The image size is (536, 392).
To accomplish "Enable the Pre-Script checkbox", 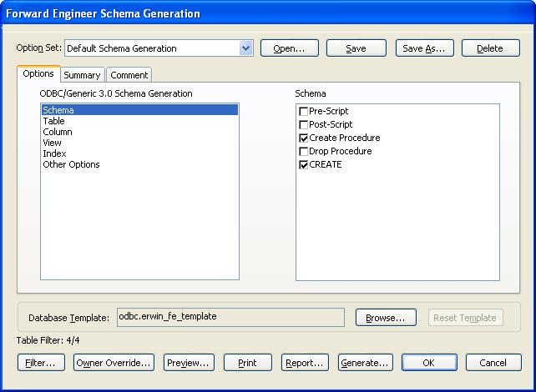I will click(304, 111).
